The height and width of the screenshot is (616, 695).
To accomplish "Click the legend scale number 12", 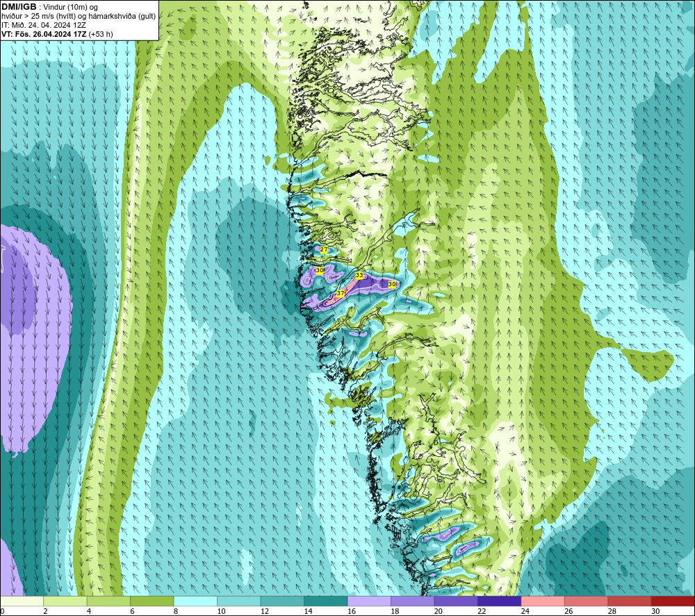I will pyautogui.click(x=265, y=611).
